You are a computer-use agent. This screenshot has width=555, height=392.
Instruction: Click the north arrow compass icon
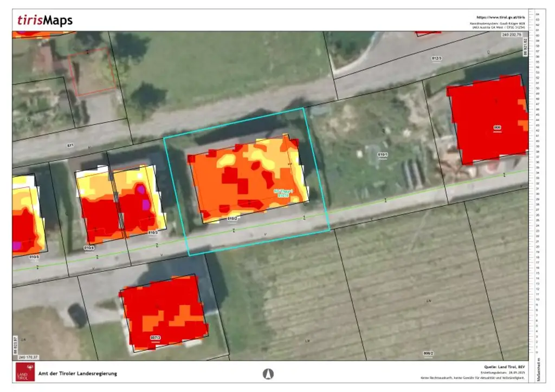point(268,374)
